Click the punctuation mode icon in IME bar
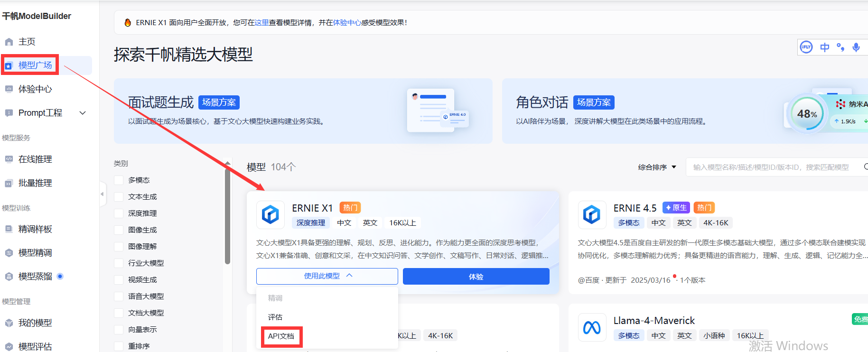 (840, 47)
